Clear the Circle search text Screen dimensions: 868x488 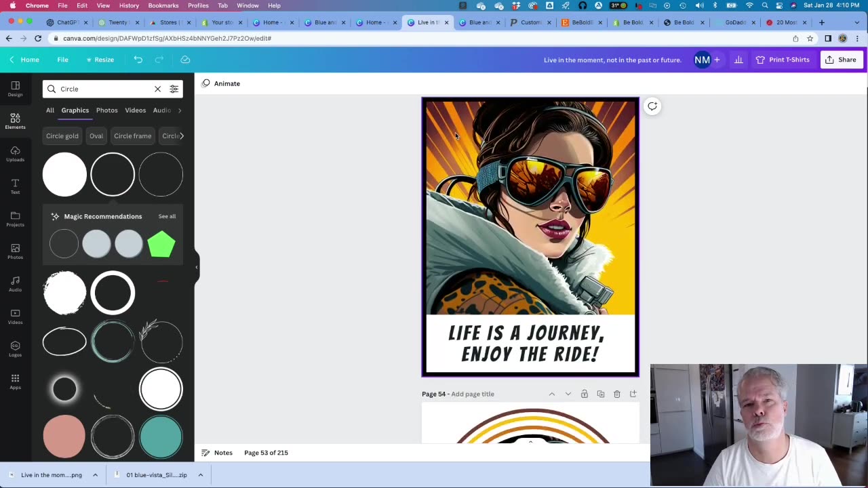pyautogui.click(x=158, y=89)
